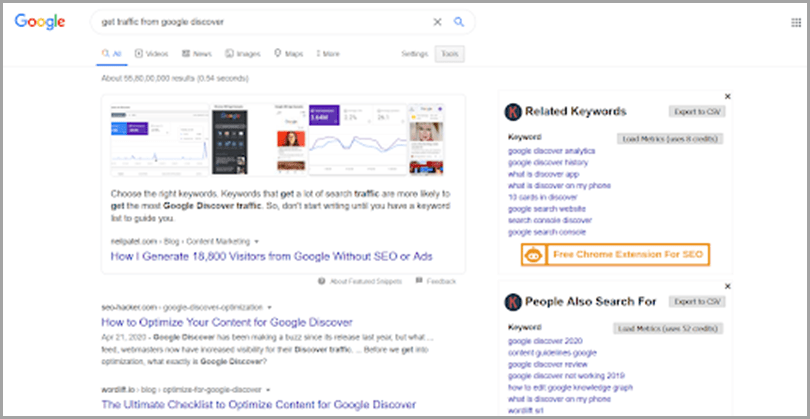Viewport: 810px width, 419px height.
Task: Click the Google logo
Action: pos(40,22)
